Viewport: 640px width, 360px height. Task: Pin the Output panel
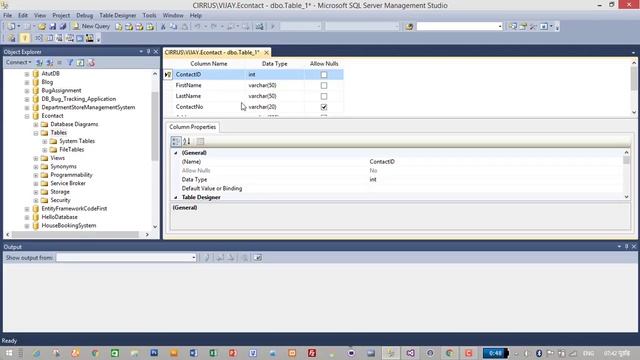[x=627, y=247]
